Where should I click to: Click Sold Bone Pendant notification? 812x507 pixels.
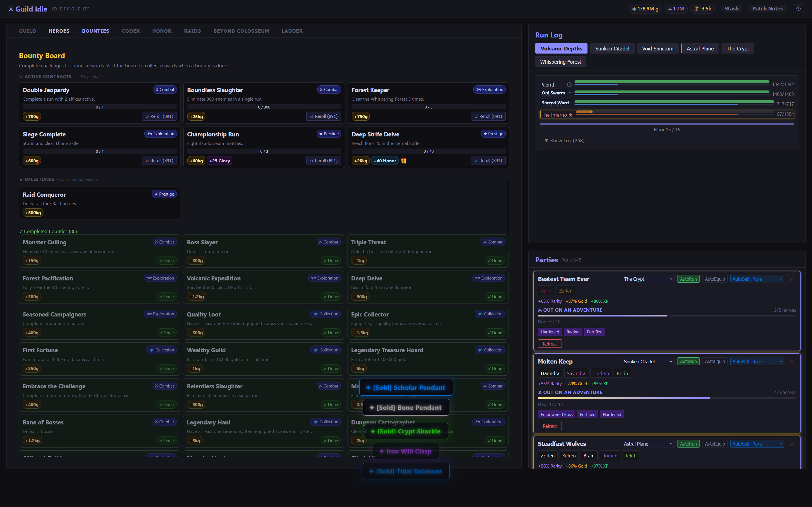click(406, 408)
